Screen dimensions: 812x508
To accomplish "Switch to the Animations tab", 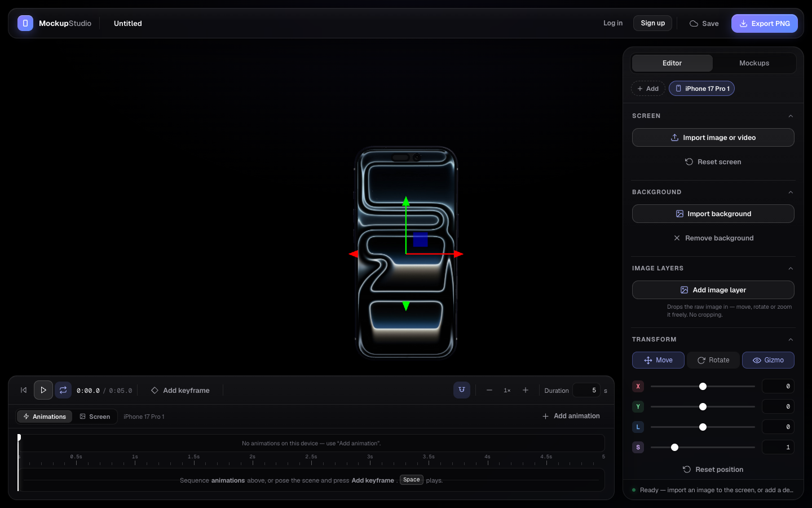I will click(x=45, y=417).
